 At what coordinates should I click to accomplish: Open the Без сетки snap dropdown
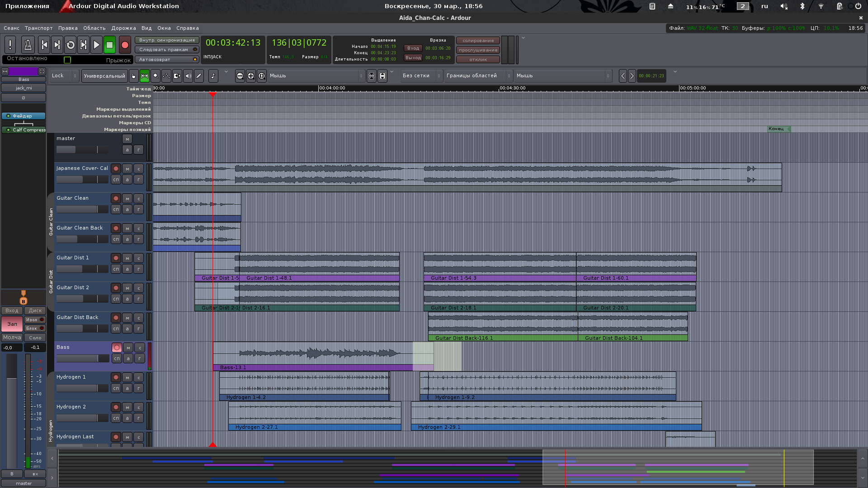pyautogui.click(x=421, y=76)
